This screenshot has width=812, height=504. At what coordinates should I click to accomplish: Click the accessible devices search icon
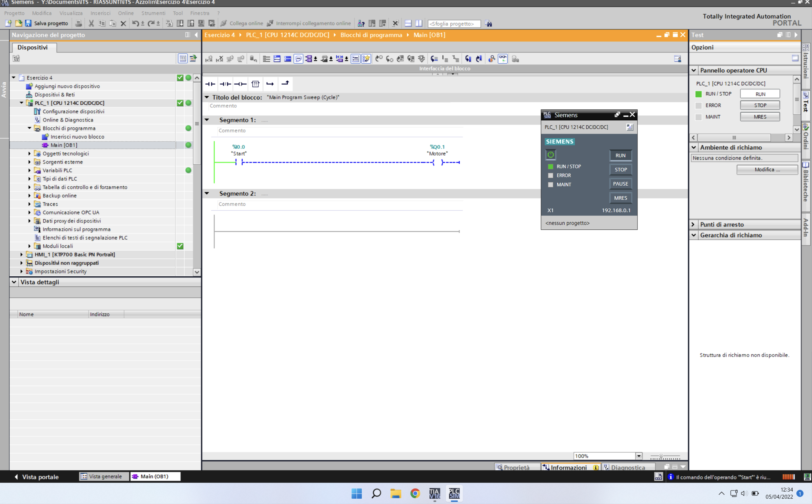[361, 23]
